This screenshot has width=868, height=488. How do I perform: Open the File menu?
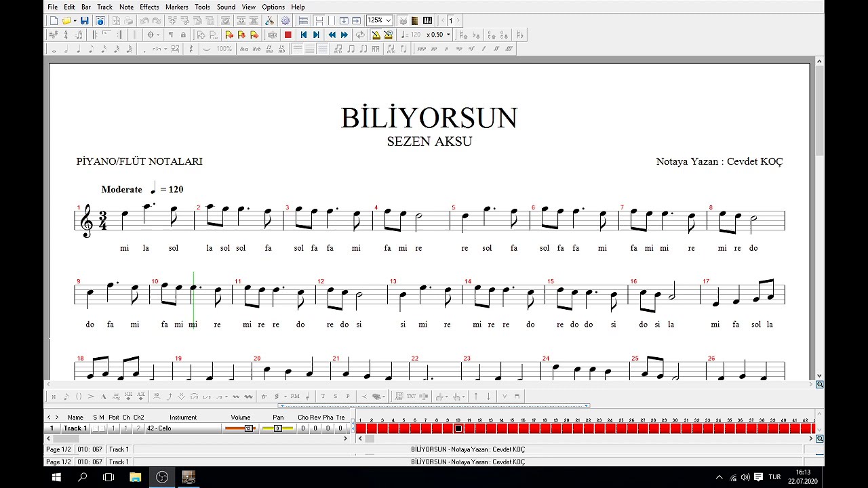coord(53,7)
